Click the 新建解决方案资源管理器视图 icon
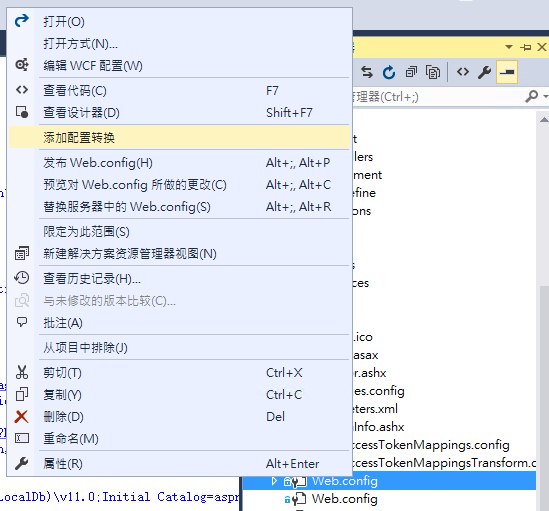Viewport: 549px width, 511px height. click(22, 253)
